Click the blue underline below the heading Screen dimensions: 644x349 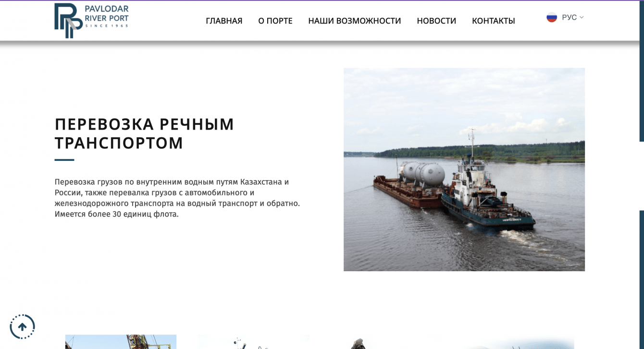click(64, 160)
